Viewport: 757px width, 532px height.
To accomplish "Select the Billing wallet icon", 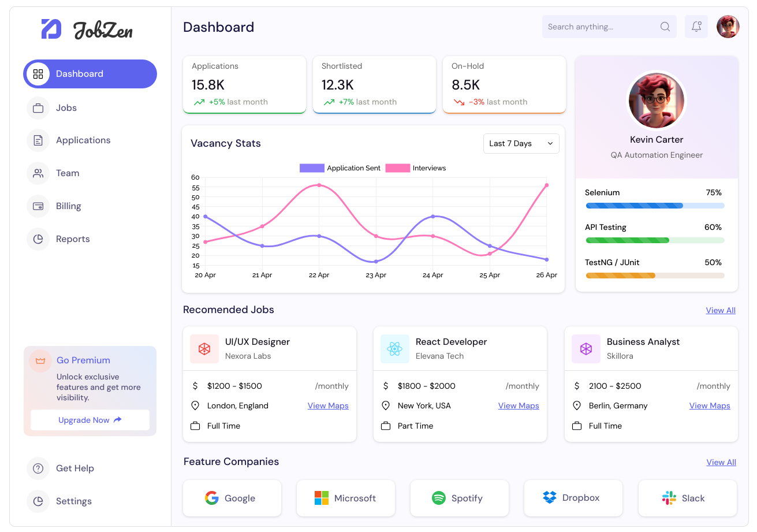I will [x=38, y=206].
